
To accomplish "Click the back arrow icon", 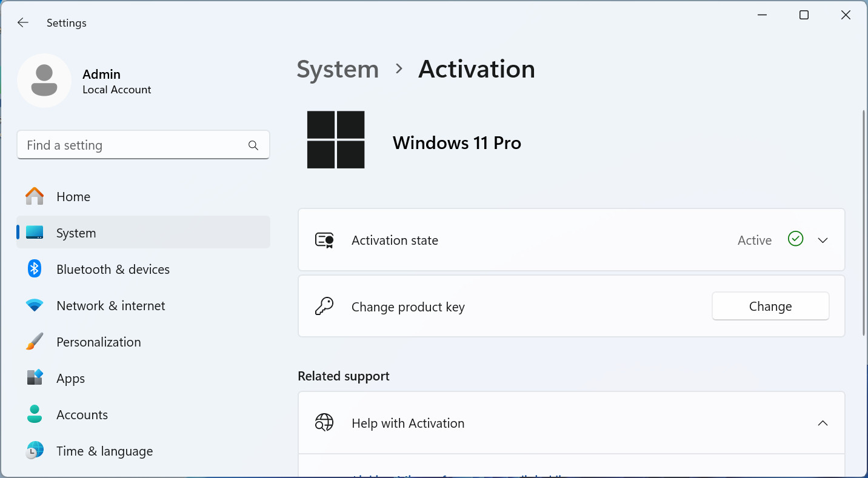I will point(23,22).
